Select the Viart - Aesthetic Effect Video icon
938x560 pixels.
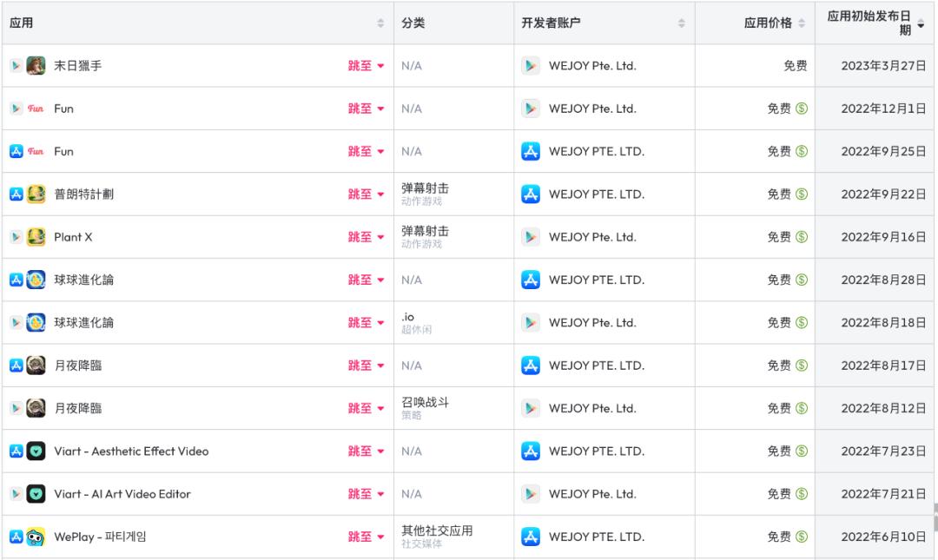tap(35, 451)
